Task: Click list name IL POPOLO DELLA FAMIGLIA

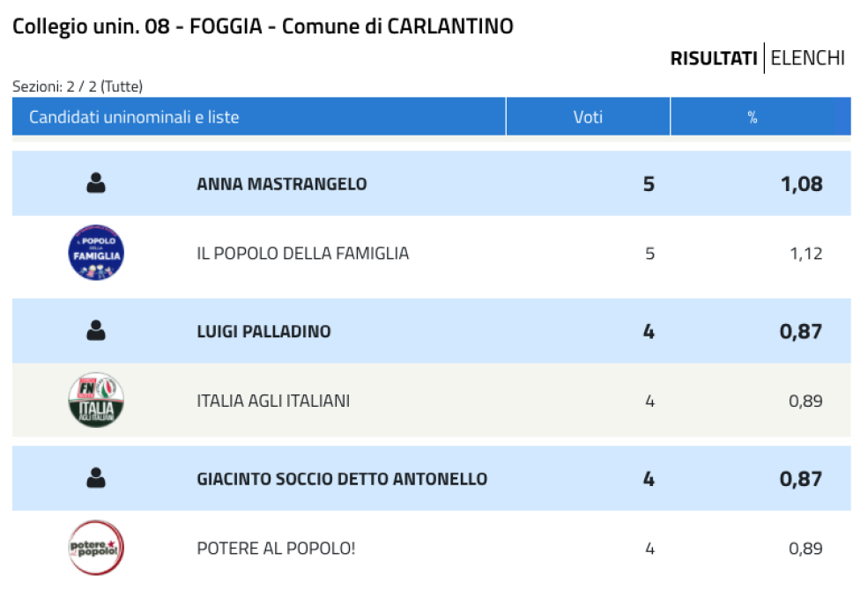Action: pos(303,254)
